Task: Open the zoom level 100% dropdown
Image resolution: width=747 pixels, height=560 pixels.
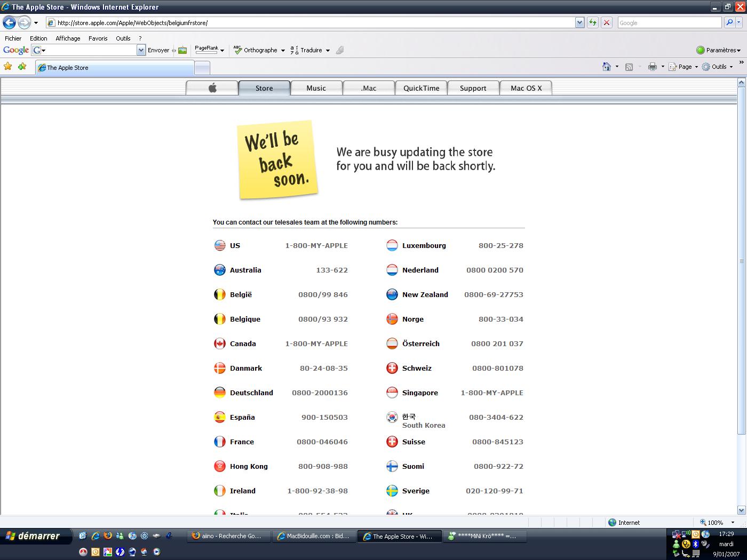Action: click(732, 523)
